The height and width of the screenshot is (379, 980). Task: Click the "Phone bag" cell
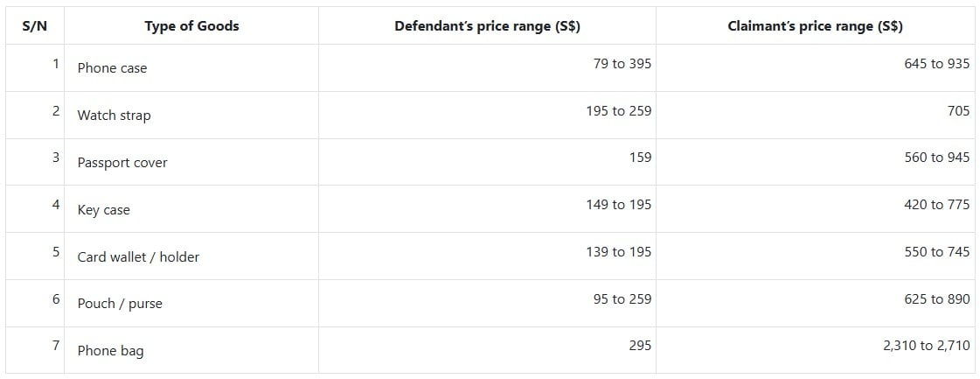[x=110, y=351]
